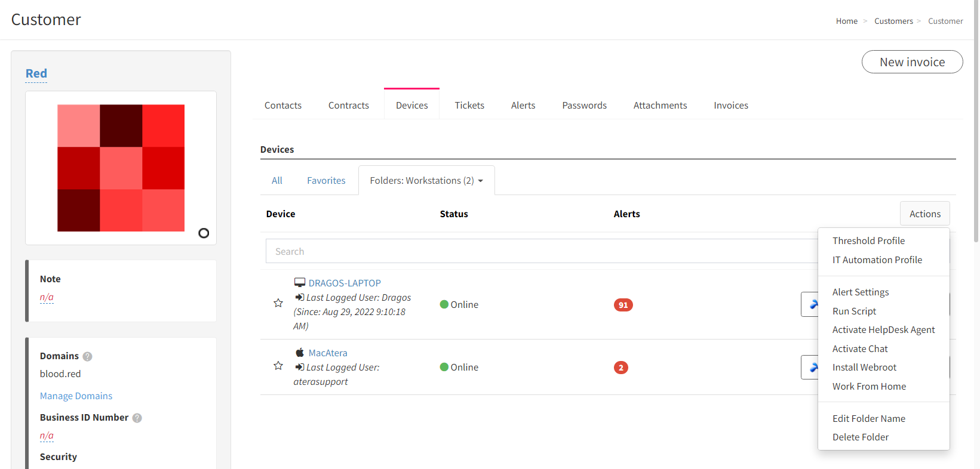980x469 pixels.
Task: Click the connect icon button for MacAtera
Action: tap(810, 367)
